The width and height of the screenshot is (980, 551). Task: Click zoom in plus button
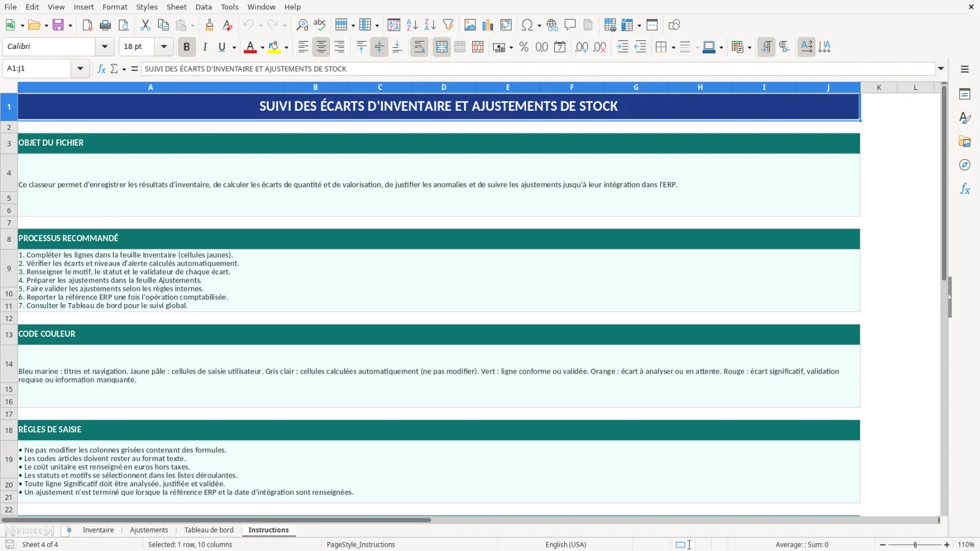tap(947, 545)
